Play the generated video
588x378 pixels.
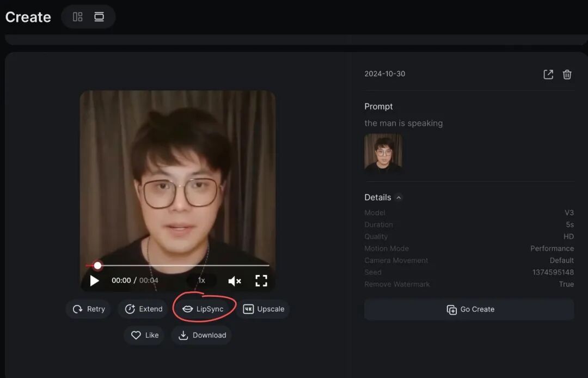[x=95, y=281]
